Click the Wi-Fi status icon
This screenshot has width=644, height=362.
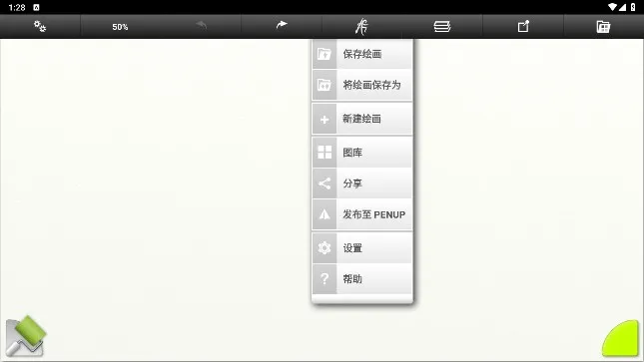click(612, 7)
